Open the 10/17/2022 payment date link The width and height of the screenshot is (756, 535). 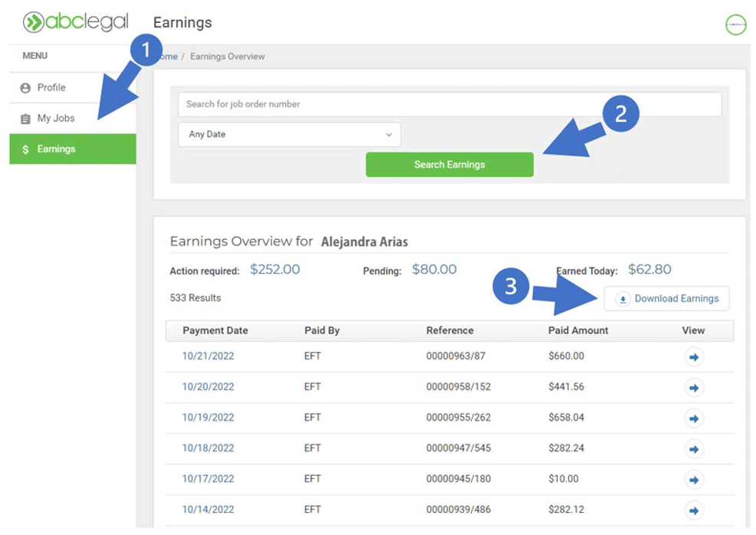(x=208, y=479)
